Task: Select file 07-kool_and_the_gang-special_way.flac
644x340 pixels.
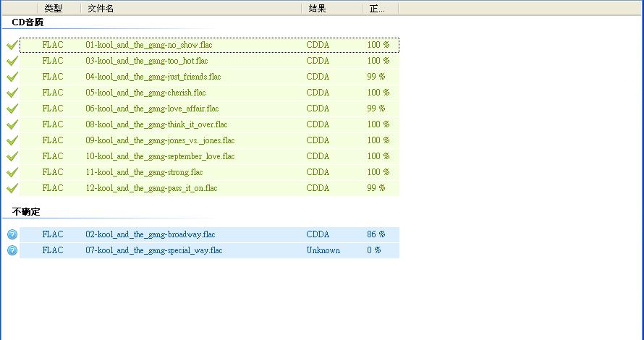Action: point(154,250)
